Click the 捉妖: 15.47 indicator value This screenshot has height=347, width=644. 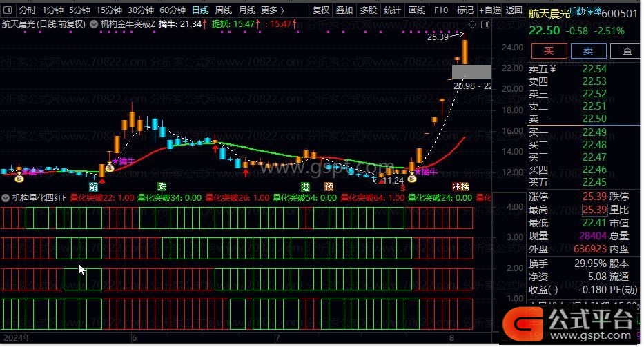pyautogui.click(x=236, y=24)
